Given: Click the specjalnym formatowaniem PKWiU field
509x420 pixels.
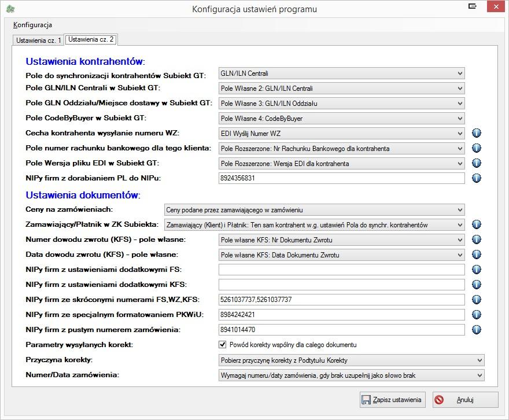Looking at the screenshot, I should tap(341, 315).
